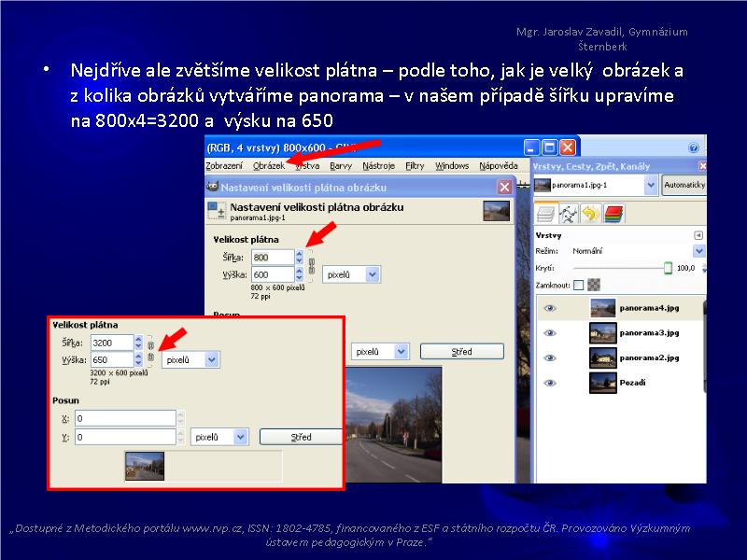
Task: Click the dock tab menu arrow button
Action: (x=698, y=235)
